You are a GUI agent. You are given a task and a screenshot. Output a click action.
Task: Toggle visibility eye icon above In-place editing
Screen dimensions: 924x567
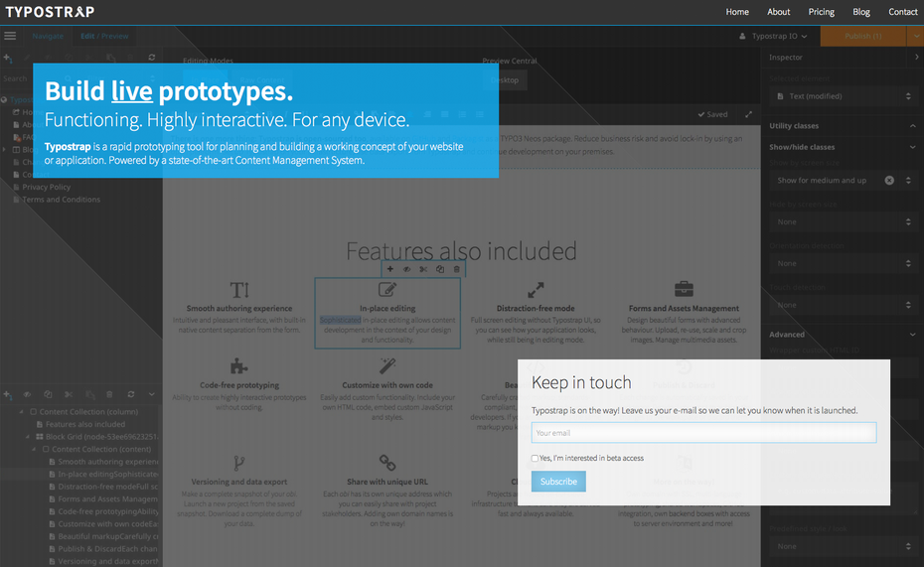pos(406,269)
